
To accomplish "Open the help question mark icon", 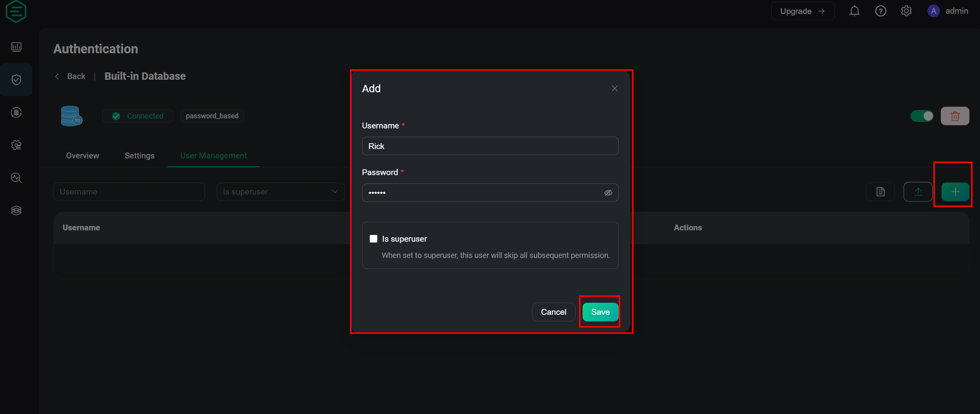I will [x=880, y=11].
